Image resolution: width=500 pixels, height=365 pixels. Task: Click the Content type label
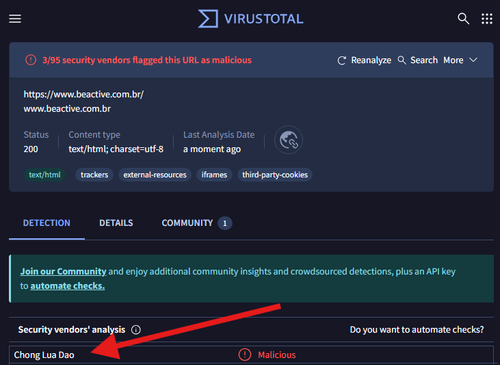94,135
